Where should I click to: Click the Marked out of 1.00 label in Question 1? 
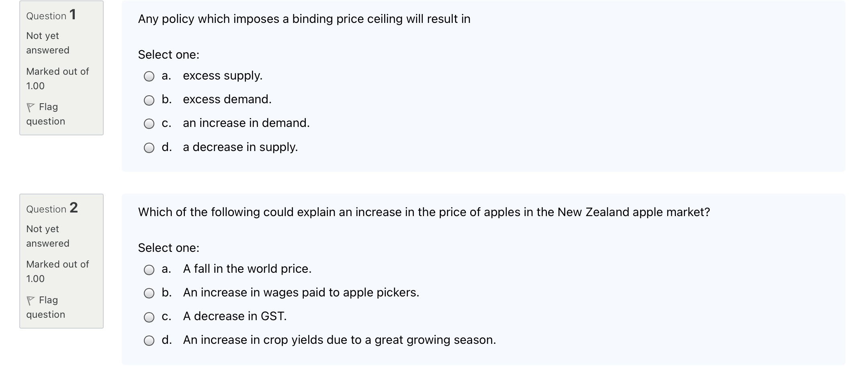coord(57,79)
